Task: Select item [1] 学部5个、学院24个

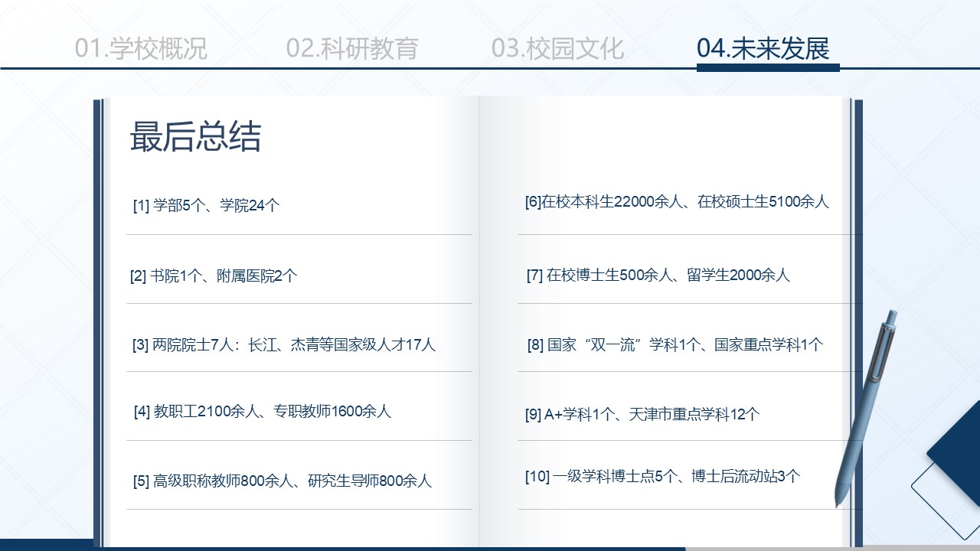Action: pyautogui.click(x=206, y=206)
